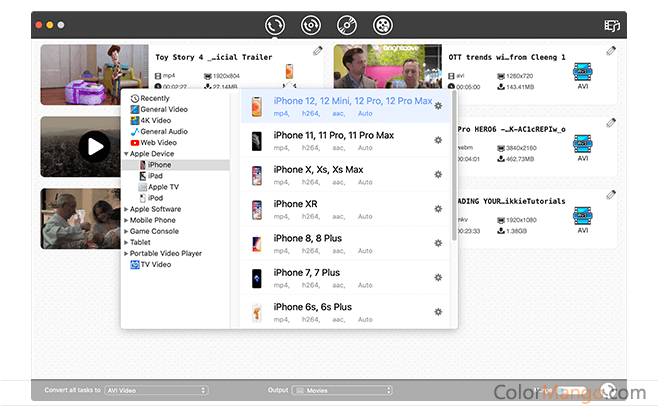Select iPad under Apple Device
The image size is (658, 412).
[x=151, y=176]
